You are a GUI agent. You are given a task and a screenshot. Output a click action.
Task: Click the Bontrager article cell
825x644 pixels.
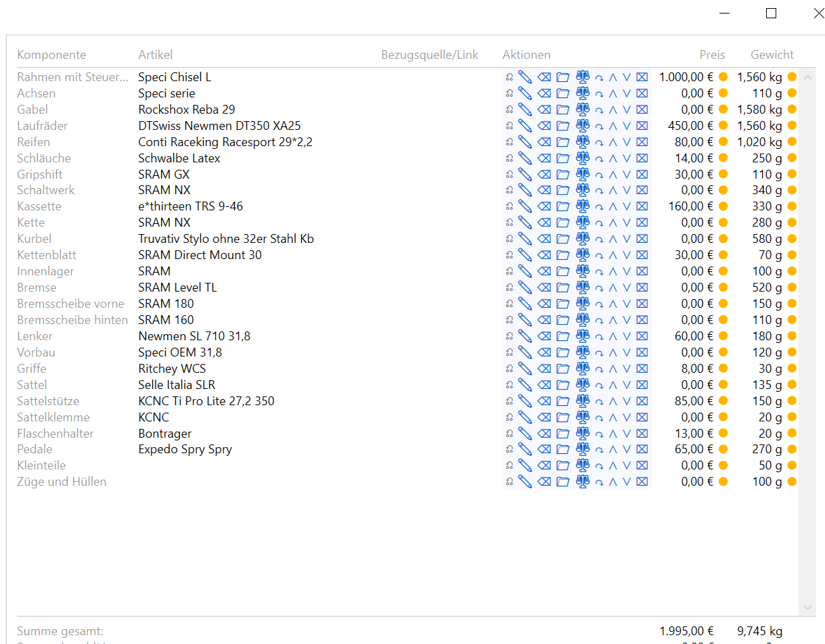[164, 434]
